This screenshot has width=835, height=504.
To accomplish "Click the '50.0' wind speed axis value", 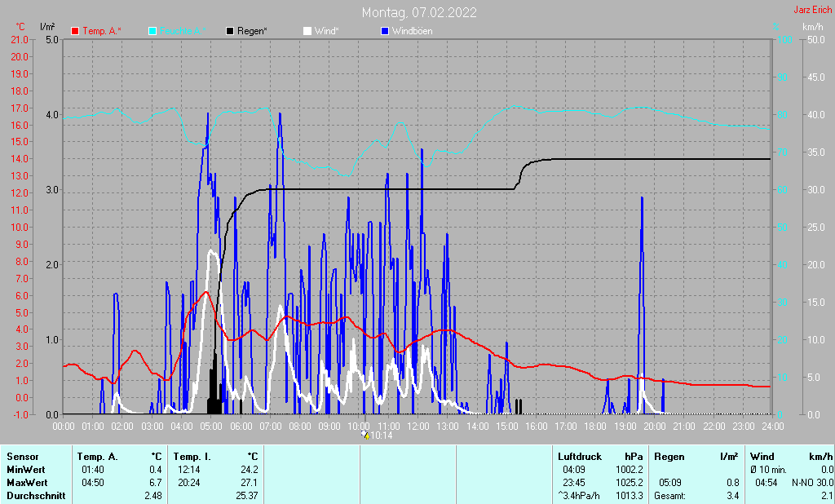I will (815, 40).
